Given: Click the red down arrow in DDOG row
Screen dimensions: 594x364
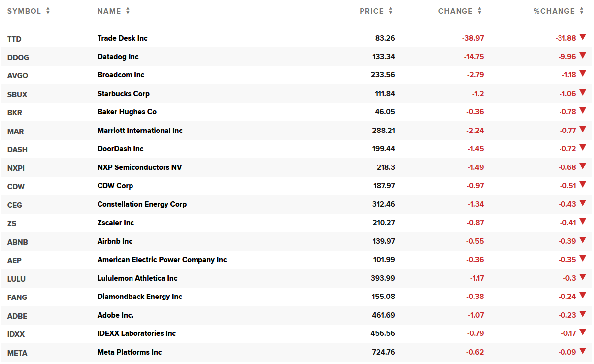Looking at the screenshot, I should (583, 56).
